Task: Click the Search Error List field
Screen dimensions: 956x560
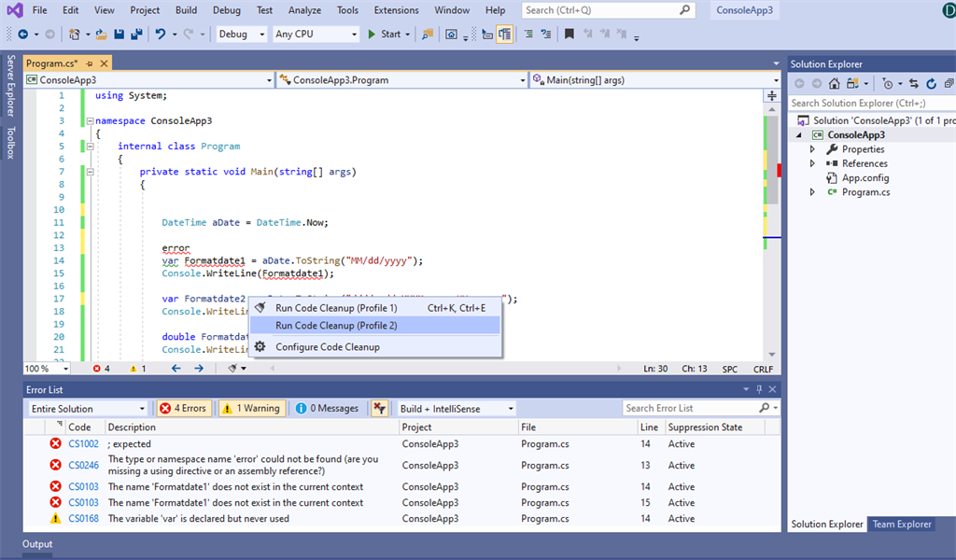Action: [694, 407]
